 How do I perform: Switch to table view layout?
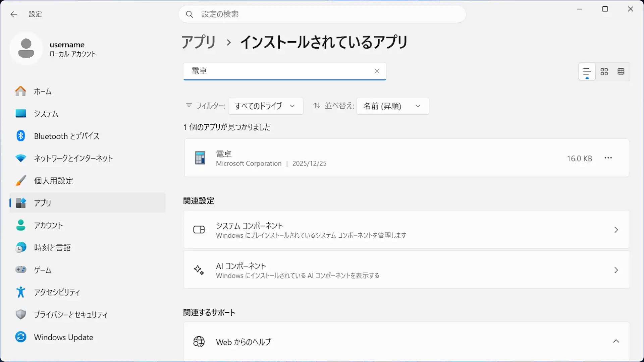[621, 72]
